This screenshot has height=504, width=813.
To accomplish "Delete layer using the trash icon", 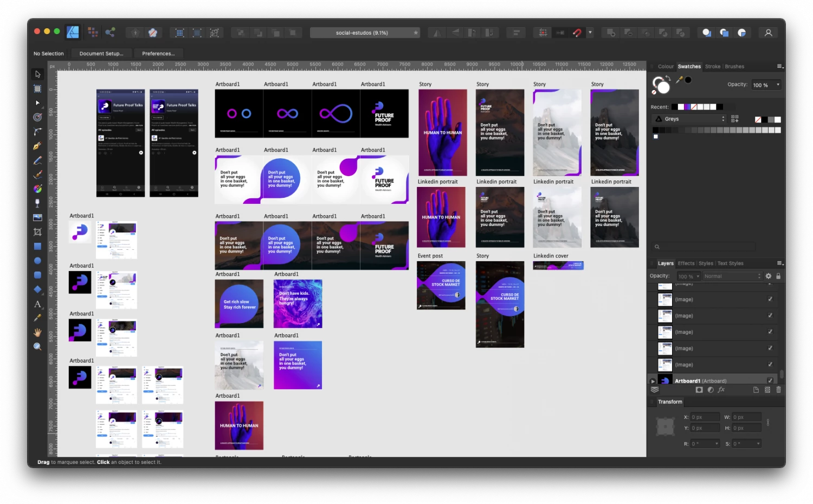I will point(779,390).
